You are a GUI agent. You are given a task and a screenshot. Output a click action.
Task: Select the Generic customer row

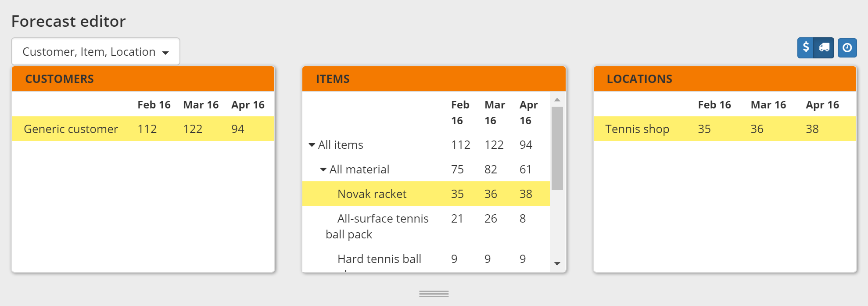[71, 129]
